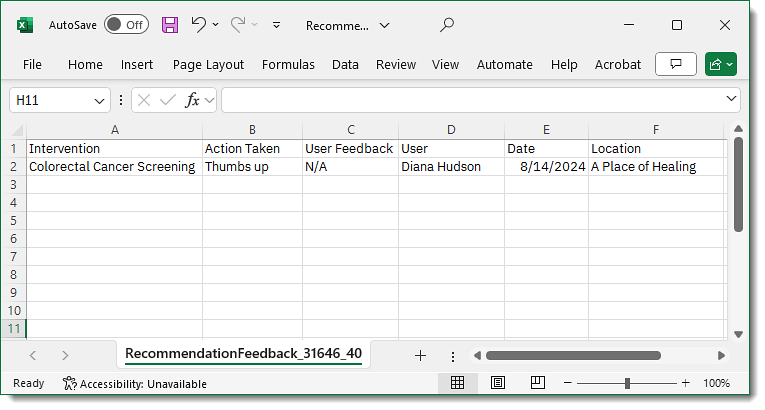Open the undo history dropdown arrow
Screen dimensions: 765x410
point(216,24)
